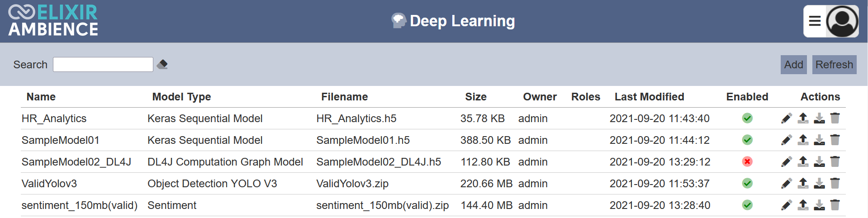Image resolution: width=868 pixels, height=218 pixels.
Task: Download the HR_Analytics model file
Action: [819, 118]
